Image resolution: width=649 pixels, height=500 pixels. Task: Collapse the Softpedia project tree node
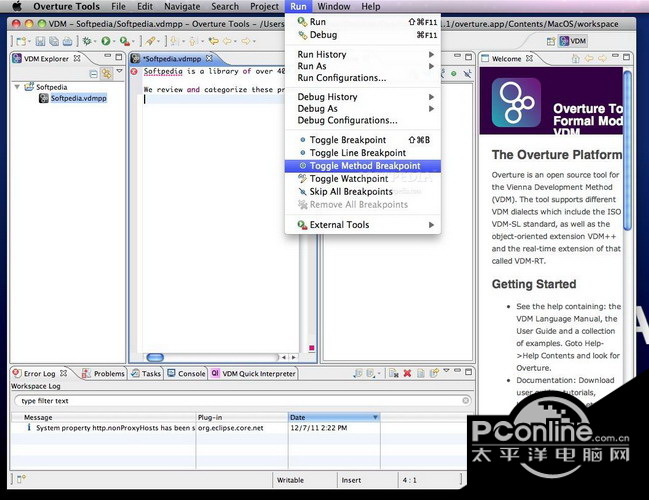pyautogui.click(x=17, y=87)
